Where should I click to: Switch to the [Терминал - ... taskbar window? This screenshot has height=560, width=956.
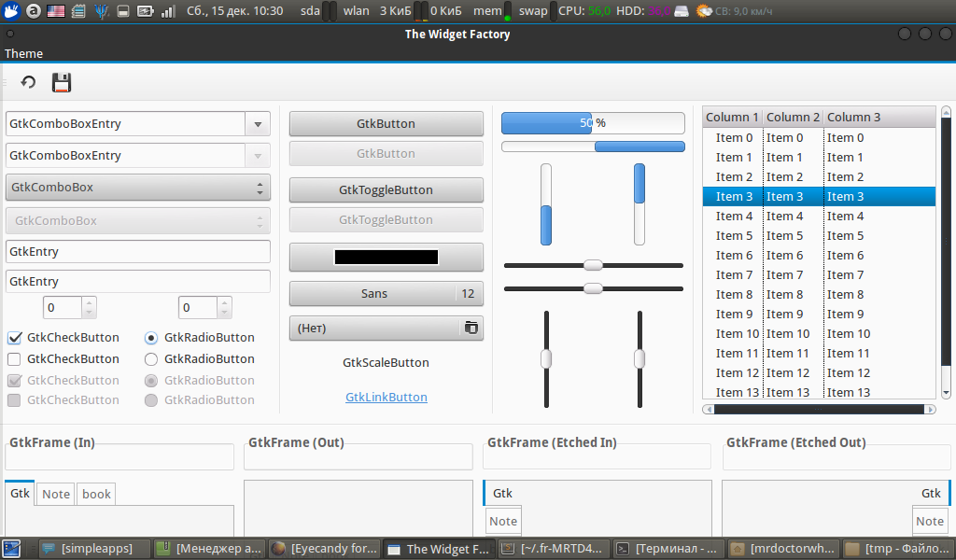pyautogui.click(x=668, y=549)
